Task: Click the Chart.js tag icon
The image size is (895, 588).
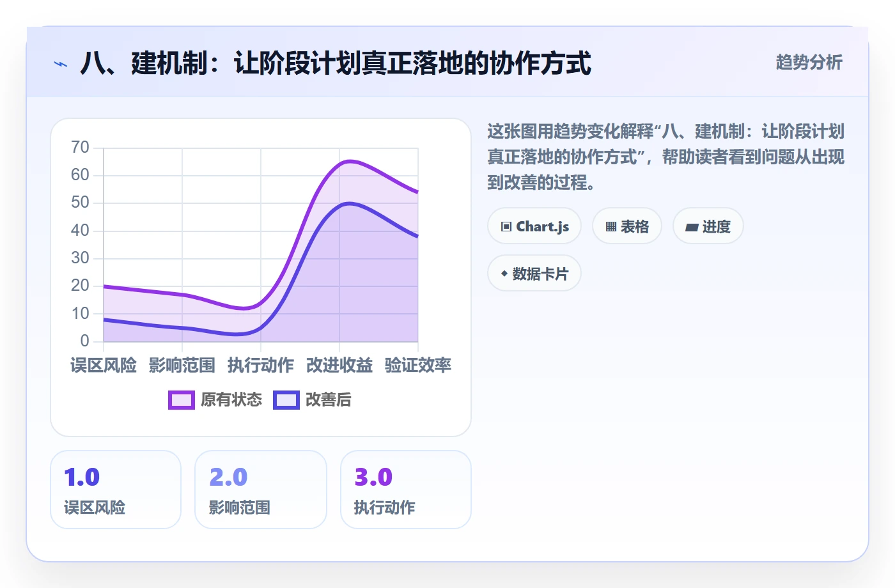Action: pos(506,226)
